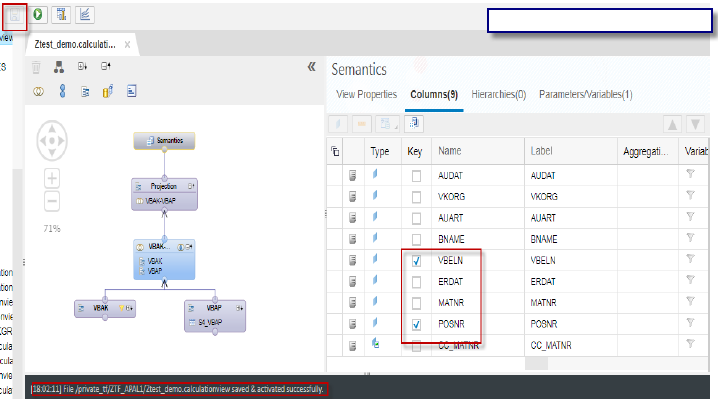Click the calculated column type icon for CC_MATNR
The height and width of the screenshot is (399, 718).
pos(375,343)
